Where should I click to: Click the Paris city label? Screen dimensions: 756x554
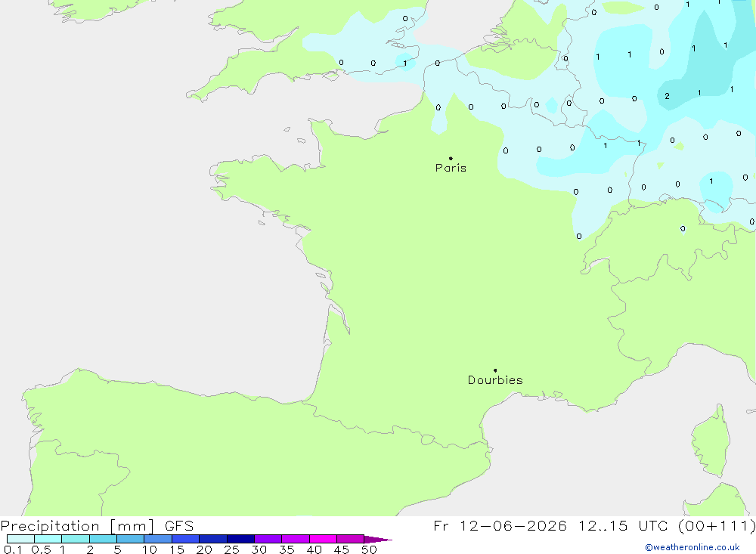(451, 168)
